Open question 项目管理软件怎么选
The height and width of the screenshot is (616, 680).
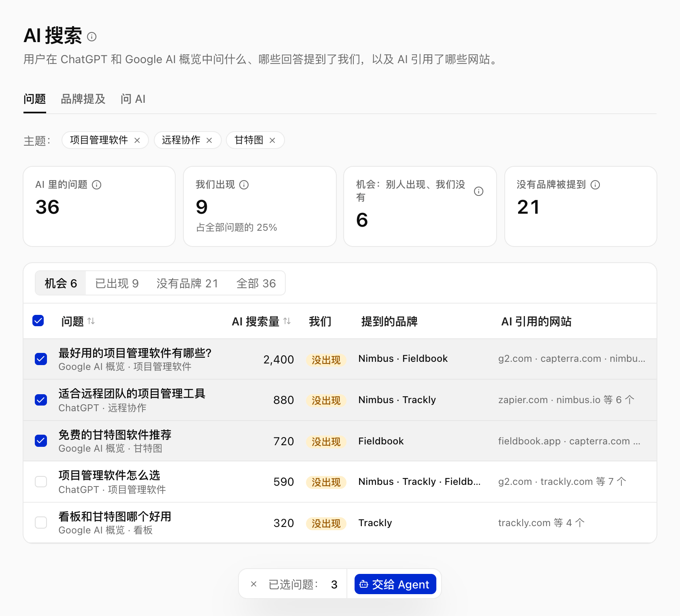(109, 475)
